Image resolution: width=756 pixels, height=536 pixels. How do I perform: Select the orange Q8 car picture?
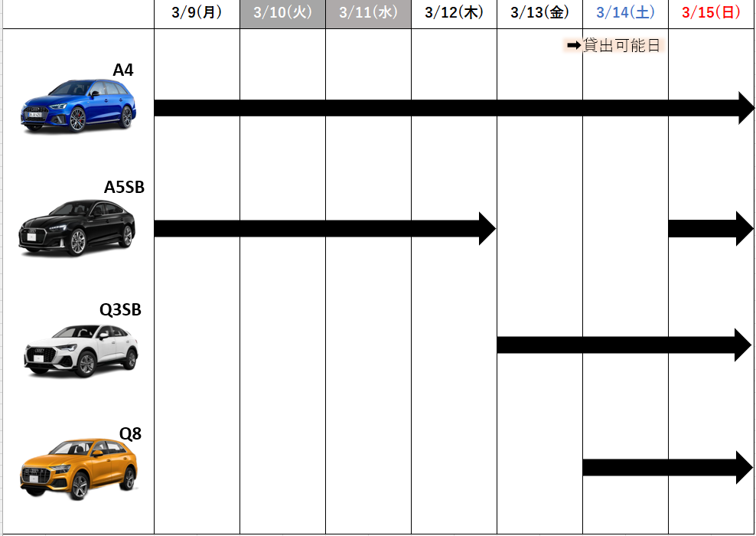[79, 469]
